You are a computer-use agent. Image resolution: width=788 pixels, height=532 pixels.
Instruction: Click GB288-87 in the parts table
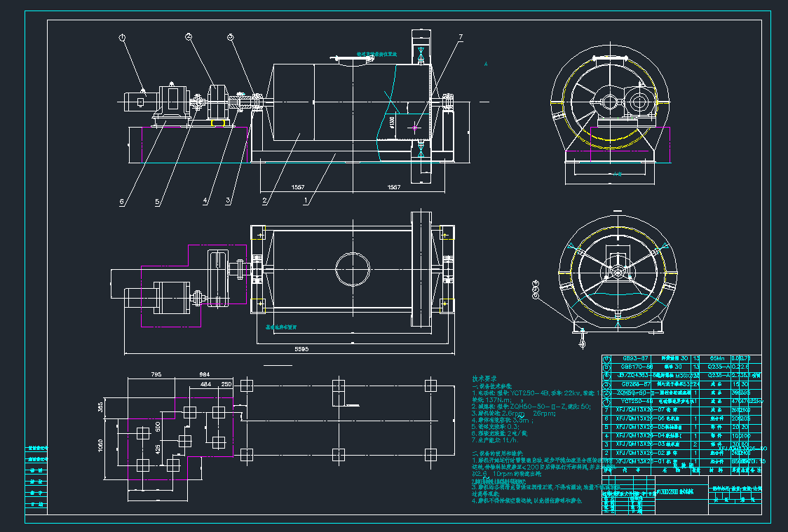(635, 384)
